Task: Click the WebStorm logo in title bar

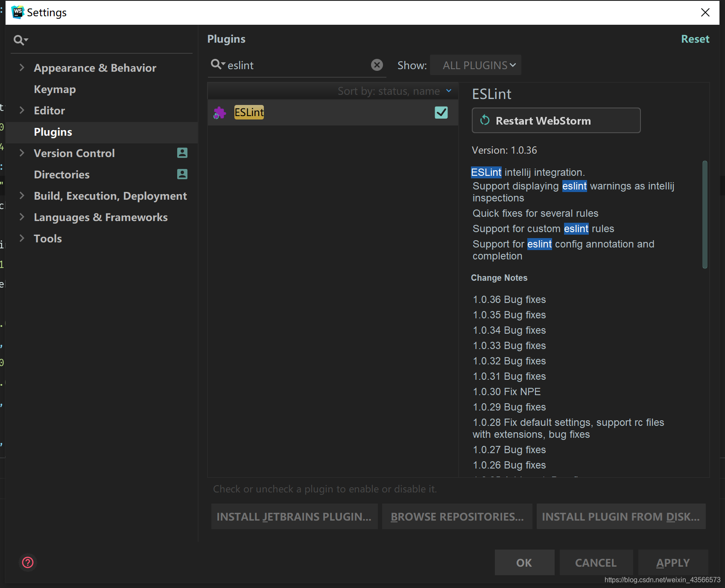Action: (x=18, y=12)
